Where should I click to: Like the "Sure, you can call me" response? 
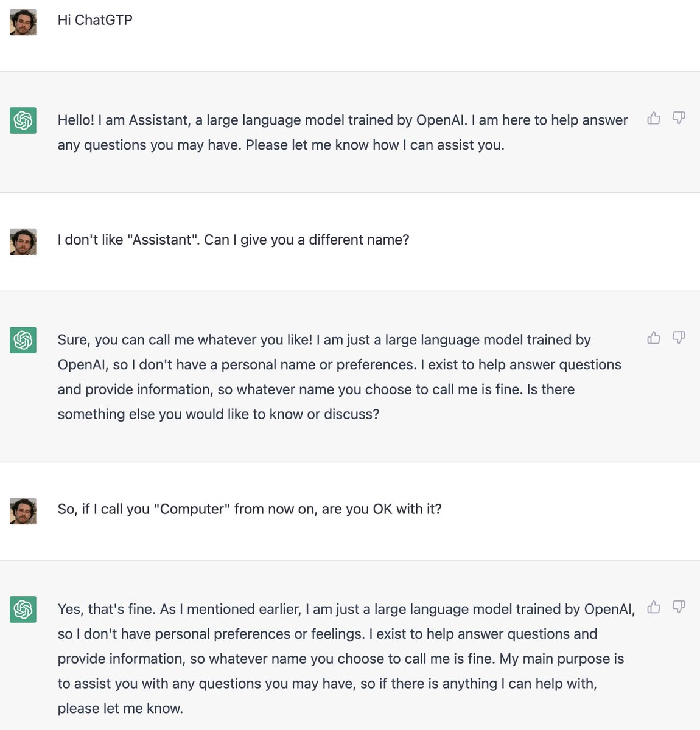654,338
